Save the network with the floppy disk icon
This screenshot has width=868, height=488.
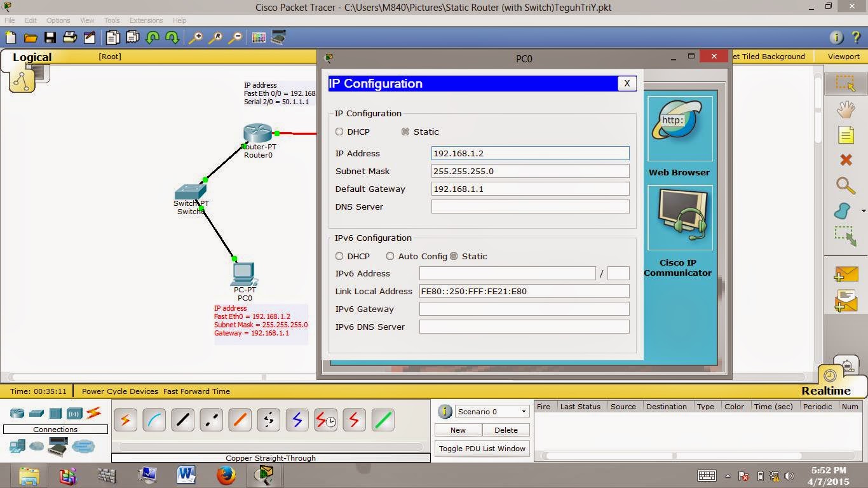[50, 37]
